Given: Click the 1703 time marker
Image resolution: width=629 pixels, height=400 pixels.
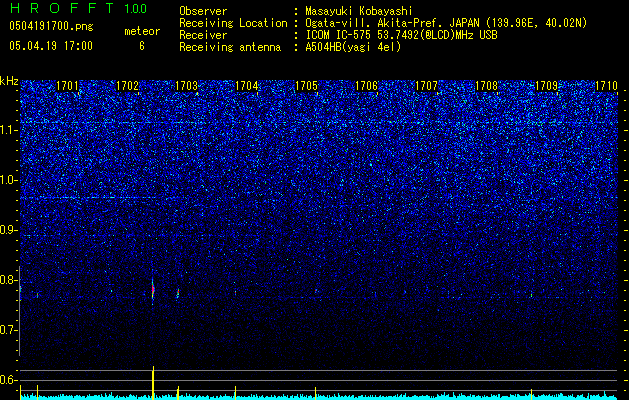Looking at the screenshot, I should pyautogui.click(x=187, y=86).
